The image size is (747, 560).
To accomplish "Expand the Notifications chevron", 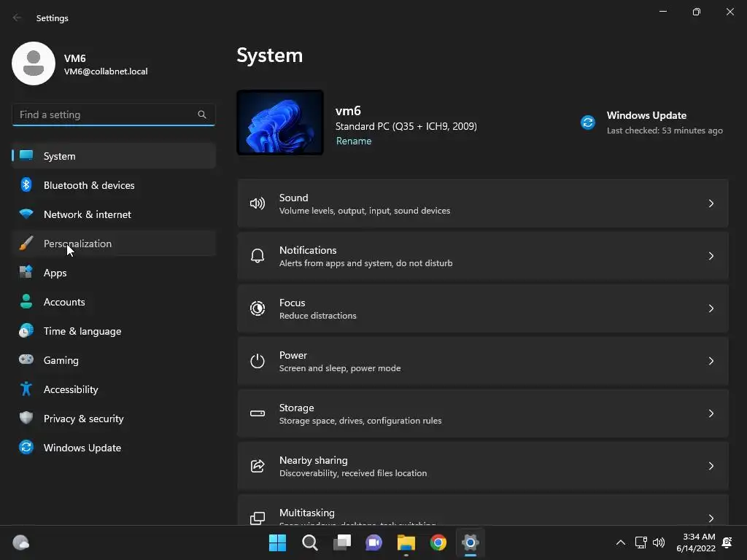I will (711, 256).
